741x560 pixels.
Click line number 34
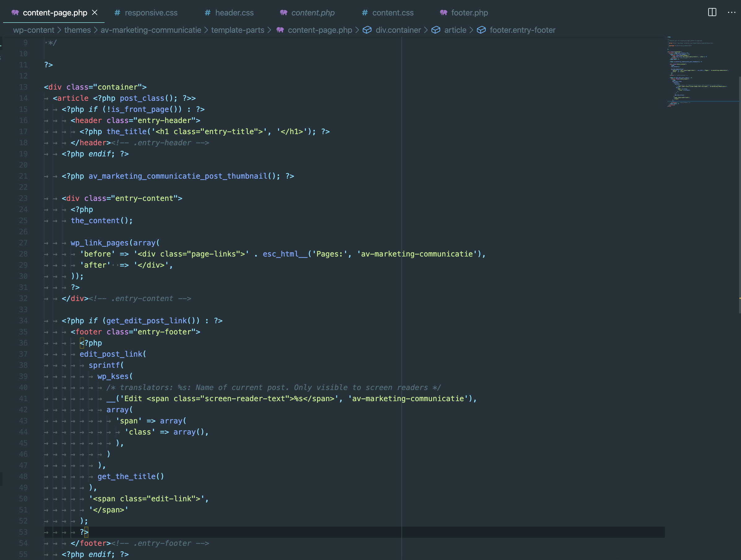pos(23,321)
